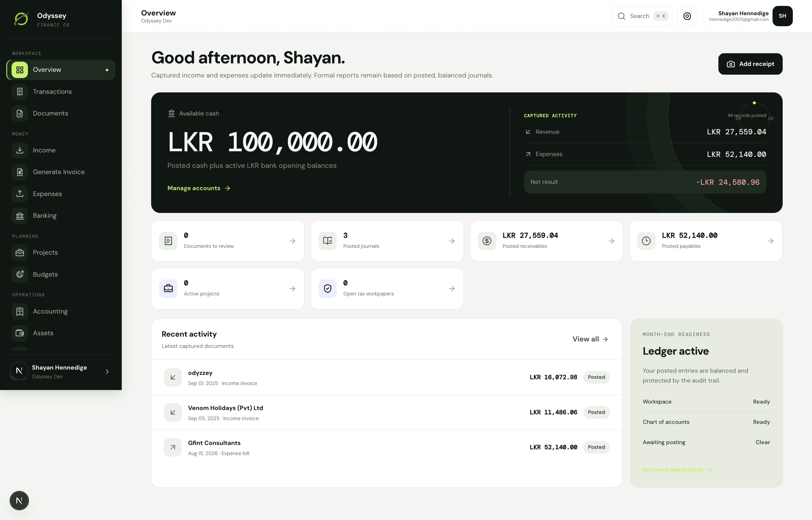This screenshot has width=812, height=520.
Task: Click the Chart of accounts readiness row
Action: [x=706, y=422]
